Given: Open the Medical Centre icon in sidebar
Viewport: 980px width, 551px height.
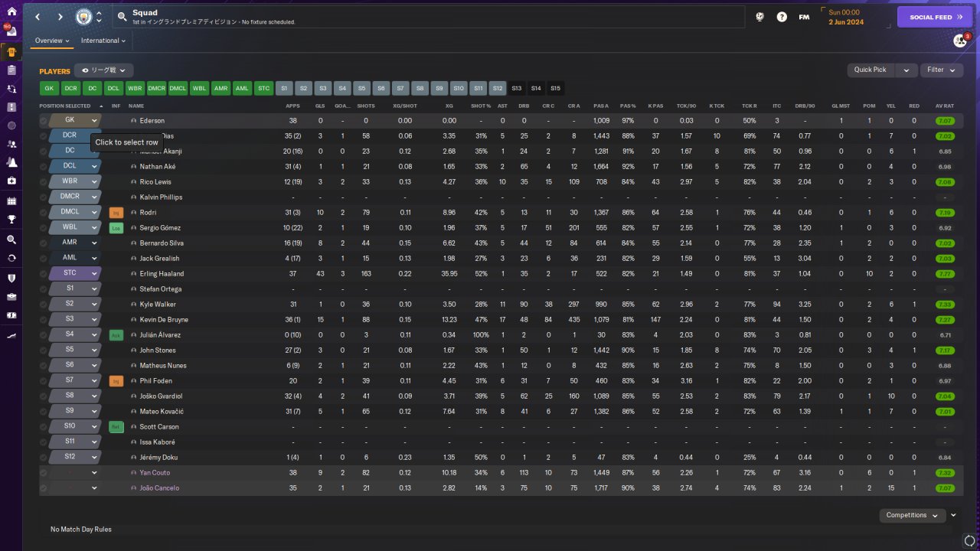Looking at the screenshot, I should tap(11, 181).
